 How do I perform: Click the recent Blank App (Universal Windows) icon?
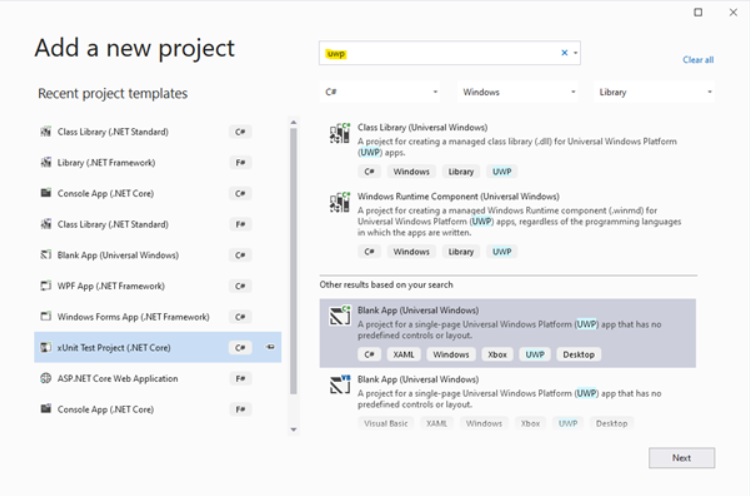(46, 255)
